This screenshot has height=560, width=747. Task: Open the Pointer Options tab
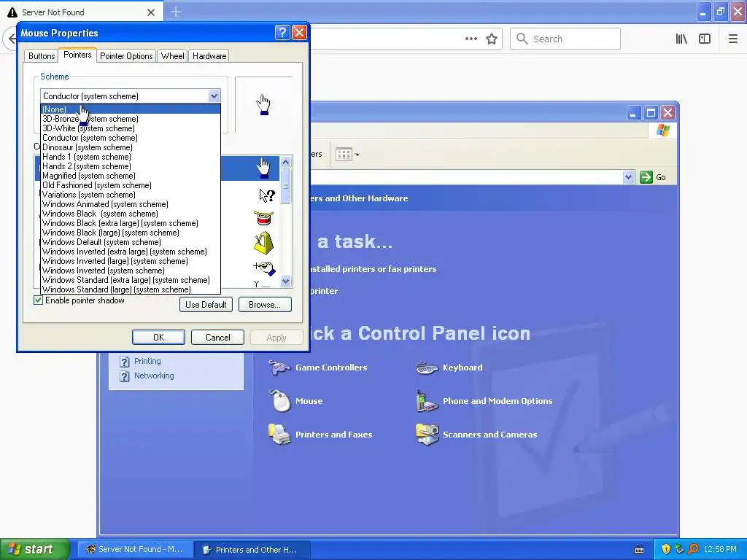point(126,55)
